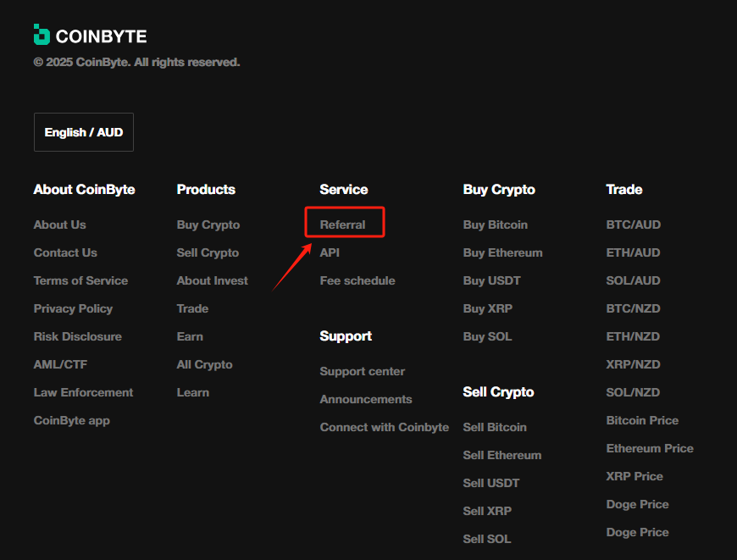Image resolution: width=737 pixels, height=560 pixels.
Task: Open the Risk Disclosure page
Action: click(77, 335)
